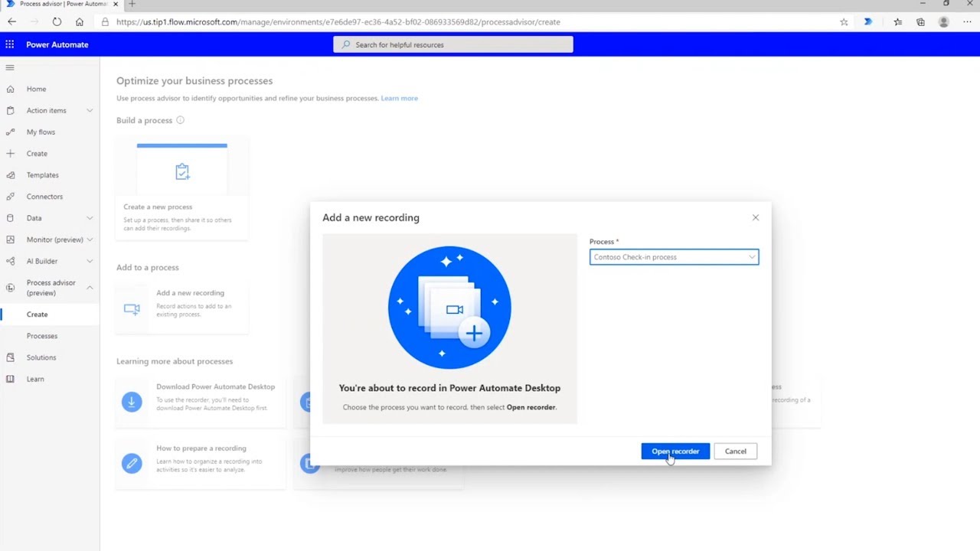Click the browser Back arrow
The image size is (980, 551).
pyautogui.click(x=11, y=22)
